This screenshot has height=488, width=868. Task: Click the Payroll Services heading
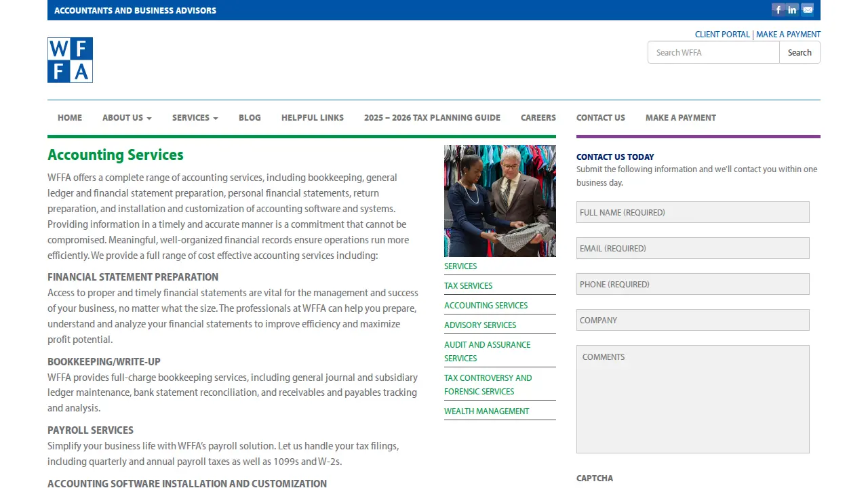90,430
